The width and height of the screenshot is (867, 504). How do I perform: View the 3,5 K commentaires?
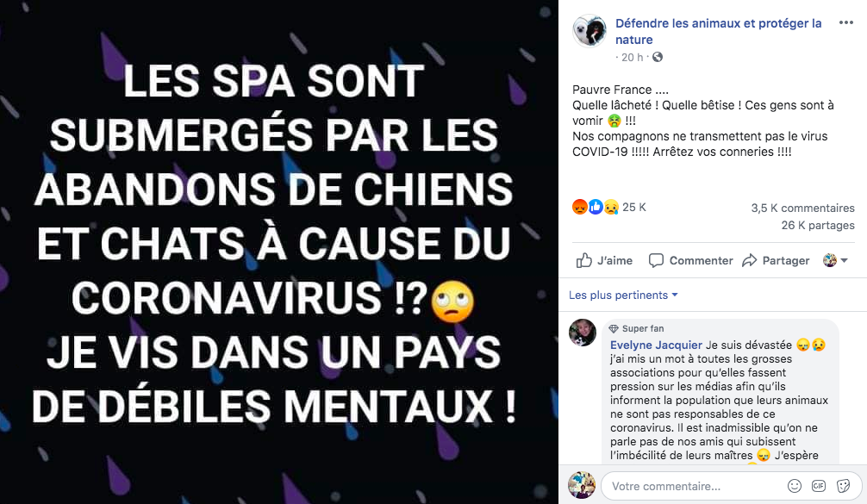(802, 208)
